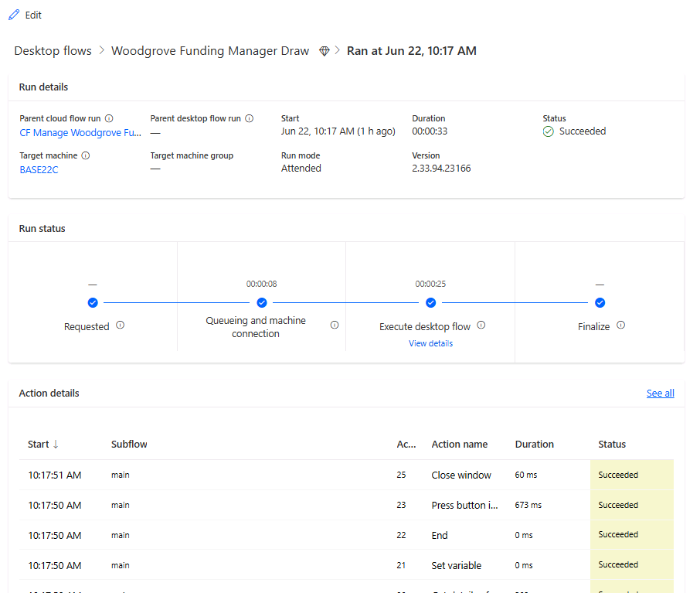700x593 pixels.
Task: Open the BASE22C target machine link
Action: point(39,169)
